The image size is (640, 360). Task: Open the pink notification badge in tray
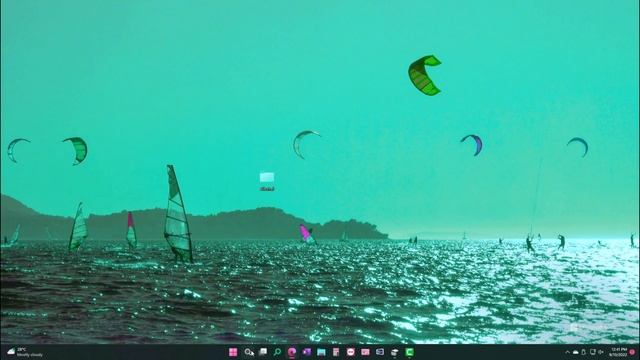coord(632,352)
